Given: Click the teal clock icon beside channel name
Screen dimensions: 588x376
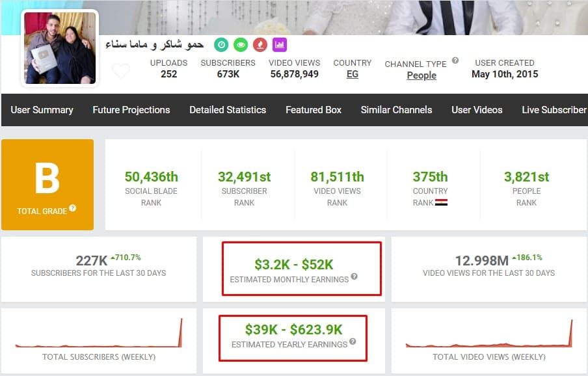Looking at the screenshot, I should pos(222,44).
